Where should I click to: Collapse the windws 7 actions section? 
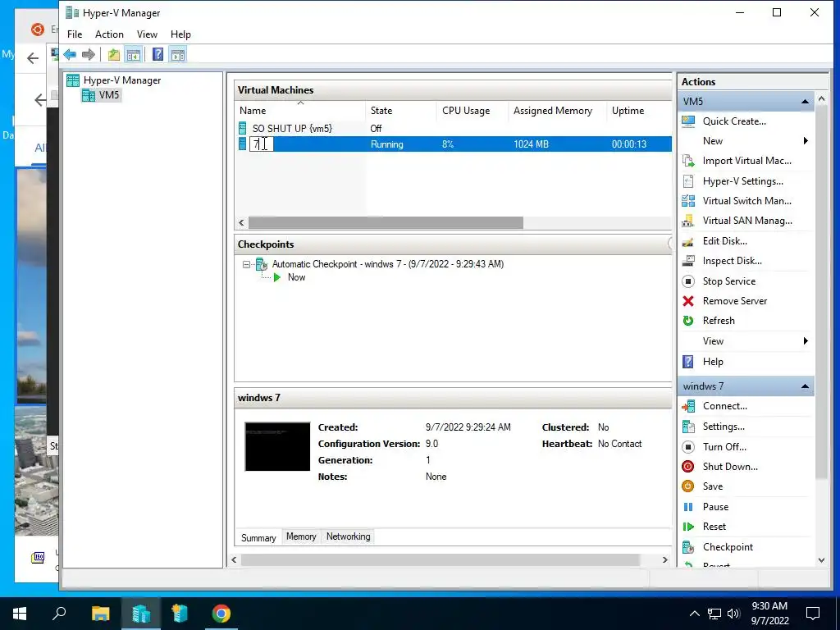click(x=805, y=386)
